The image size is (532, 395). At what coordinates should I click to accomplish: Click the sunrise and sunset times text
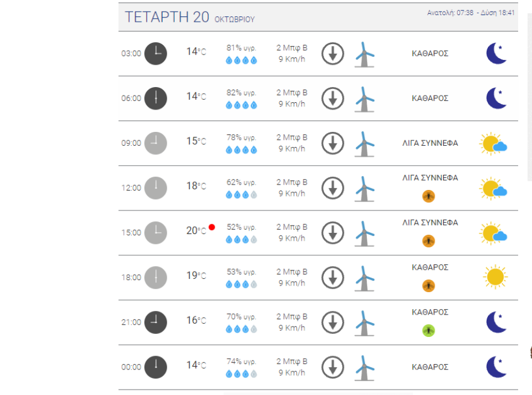pyautogui.click(x=471, y=13)
